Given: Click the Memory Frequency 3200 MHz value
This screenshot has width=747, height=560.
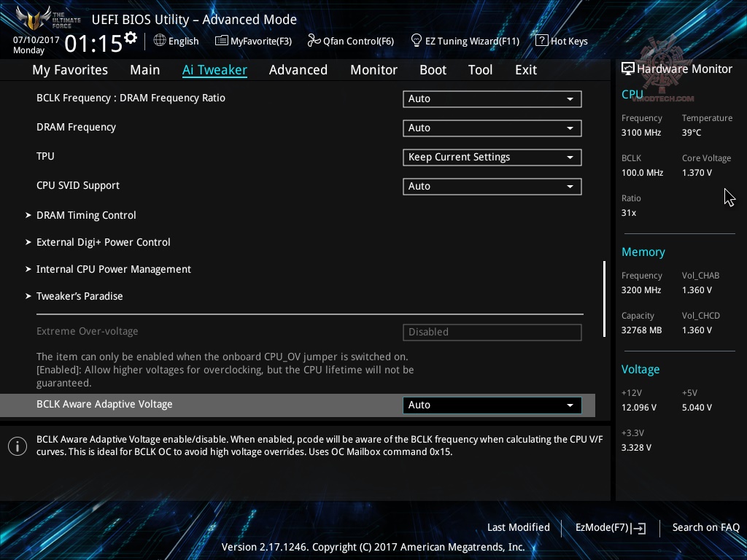Looking at the screenshot, I should pyautogui.click(x=641, y=290).
